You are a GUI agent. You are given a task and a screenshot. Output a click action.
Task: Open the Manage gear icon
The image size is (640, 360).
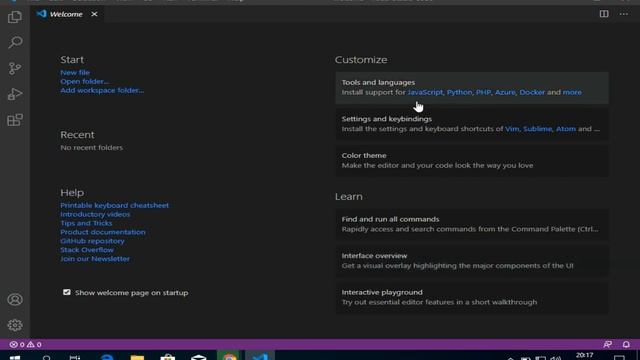(15, 325)
